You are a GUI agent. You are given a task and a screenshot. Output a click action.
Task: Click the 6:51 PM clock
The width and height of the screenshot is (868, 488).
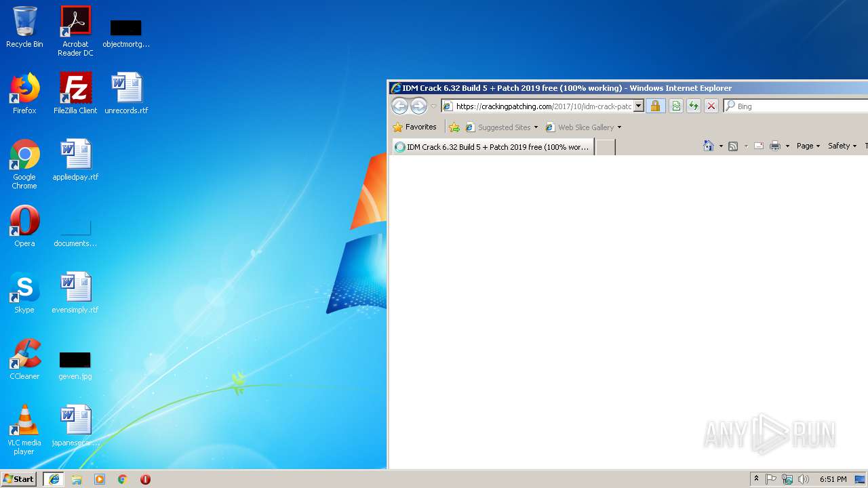point(833,479)
